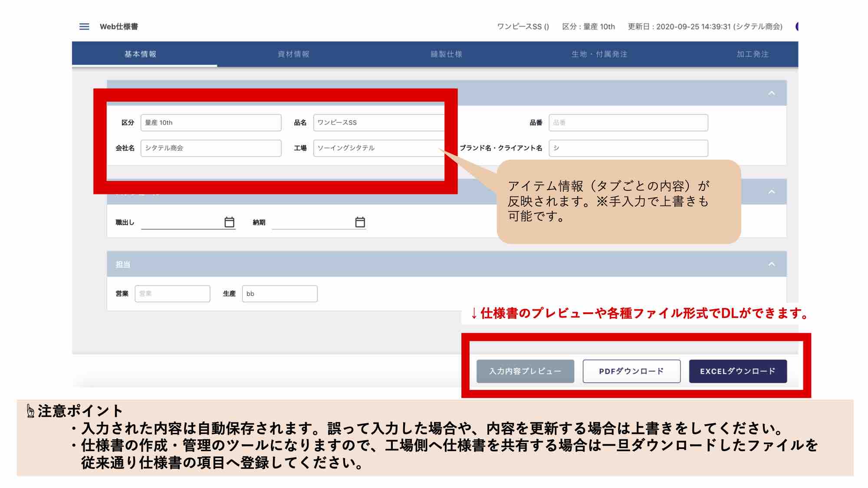Click the 入力内容プレビュー button
The image size is (868, 488).
click(525, 371)
